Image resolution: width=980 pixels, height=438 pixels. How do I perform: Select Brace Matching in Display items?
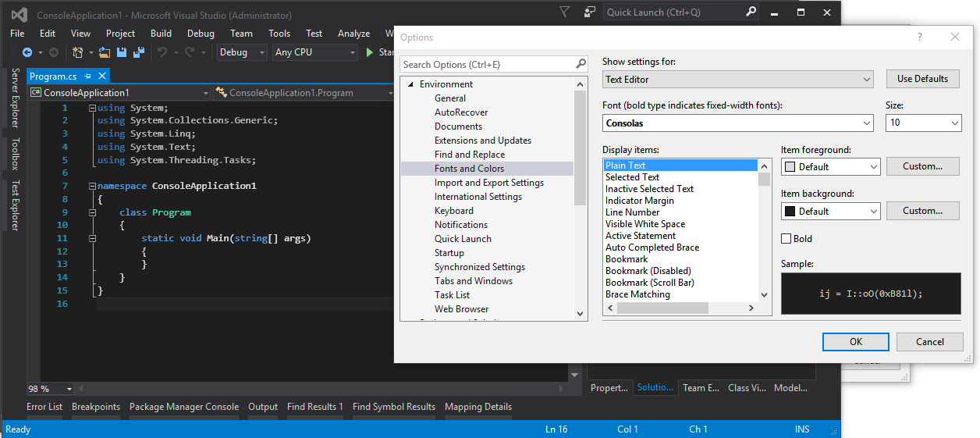point(637,294)
